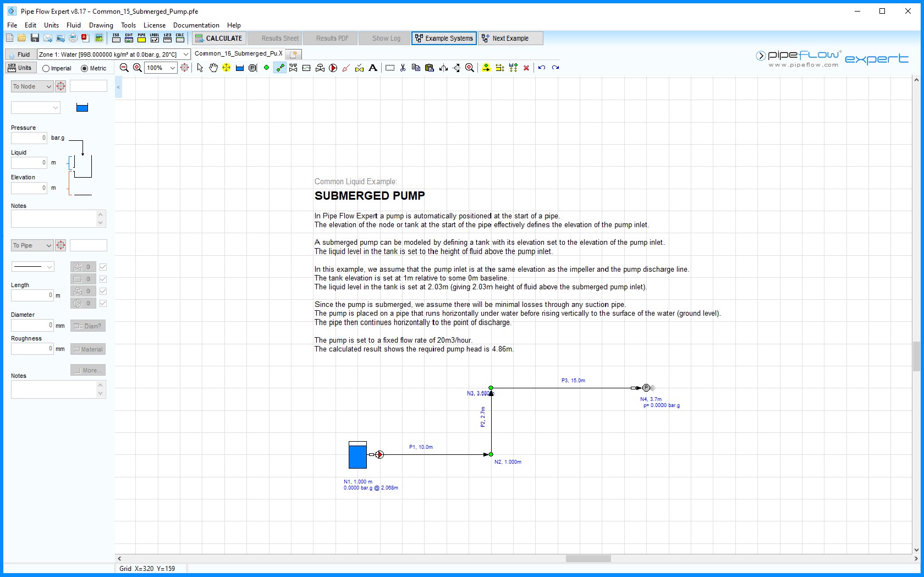Click the PDF export icon

point(85,38)
